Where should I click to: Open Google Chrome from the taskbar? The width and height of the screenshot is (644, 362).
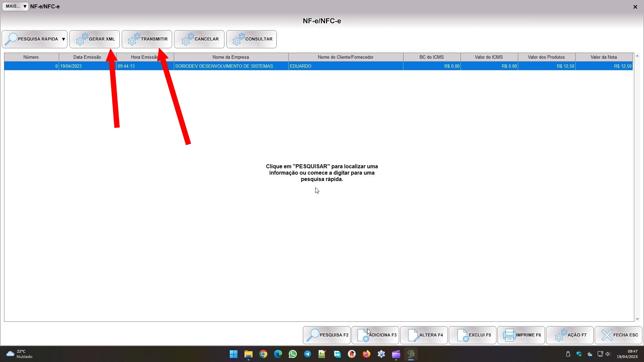coord(263,354)
